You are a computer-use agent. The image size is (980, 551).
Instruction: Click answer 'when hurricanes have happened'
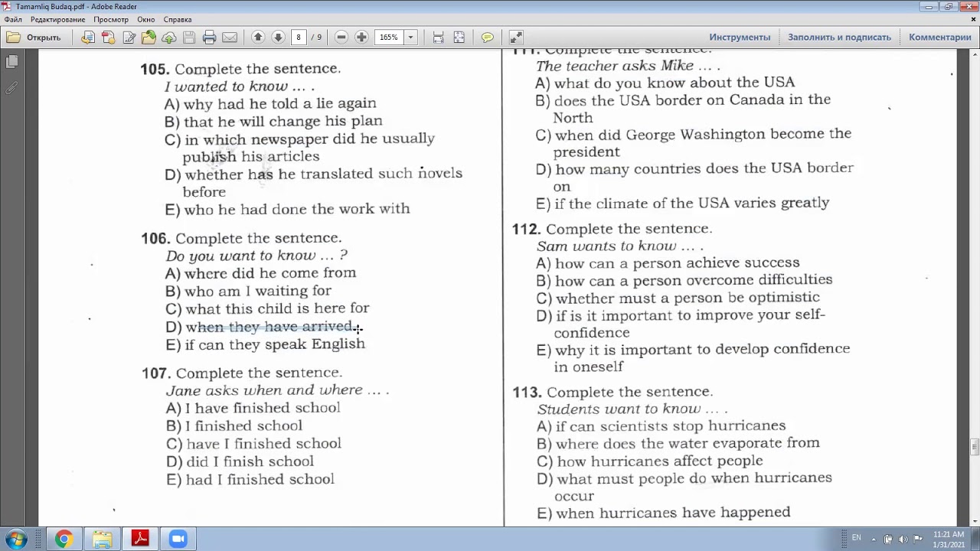pos(673,513)
